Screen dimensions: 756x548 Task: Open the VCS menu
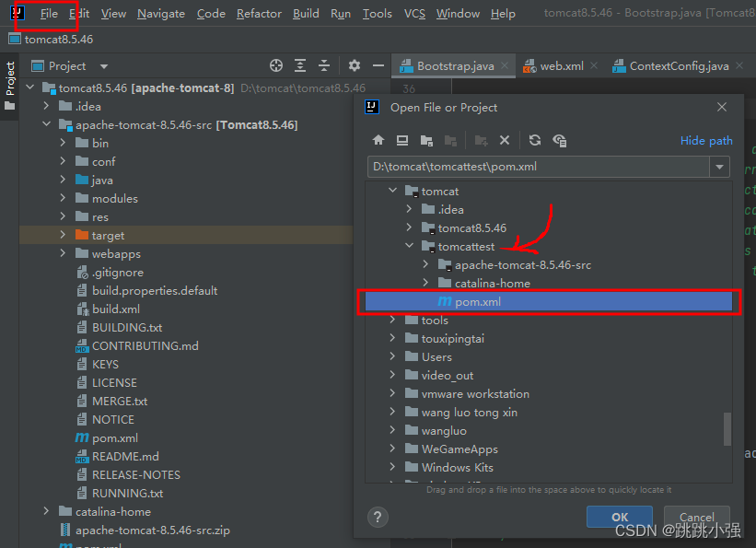coord(414,14)
